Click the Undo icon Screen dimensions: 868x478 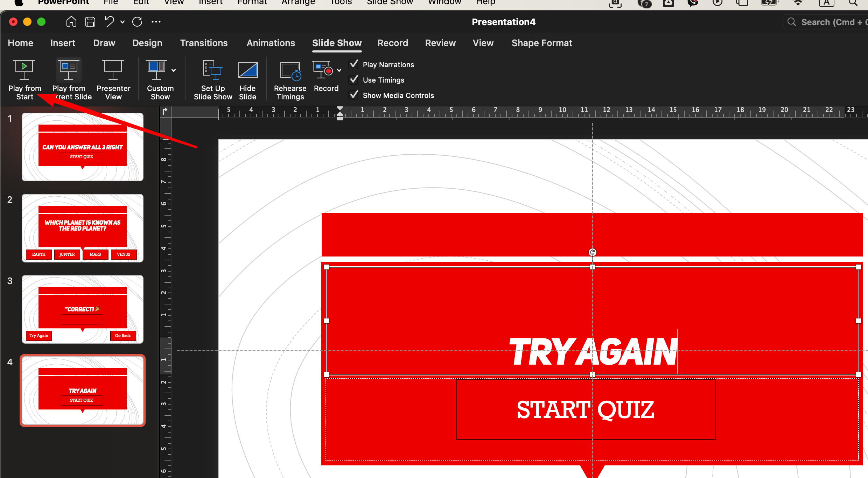tap(110, 22)
